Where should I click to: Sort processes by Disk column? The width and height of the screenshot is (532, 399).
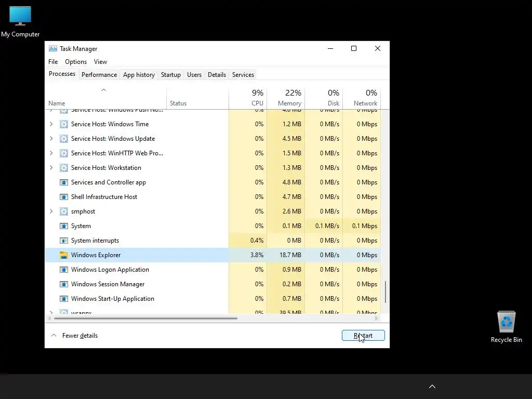click(324, 98)
